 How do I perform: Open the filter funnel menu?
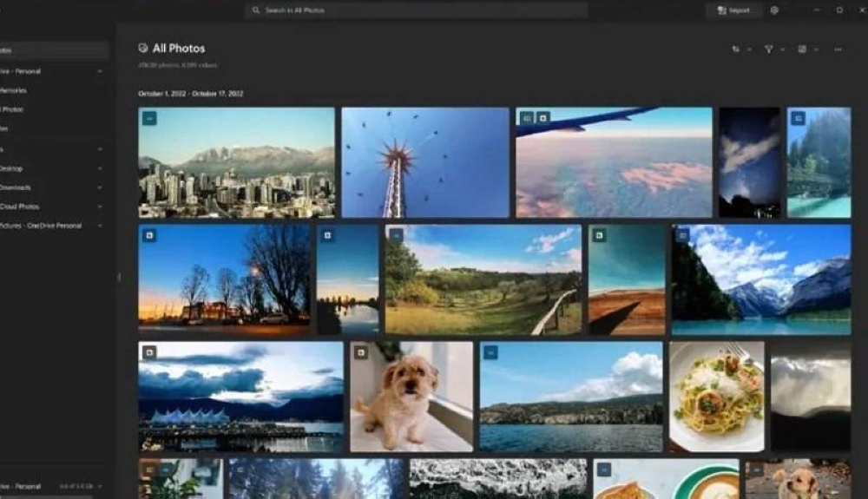coord(769,49)
